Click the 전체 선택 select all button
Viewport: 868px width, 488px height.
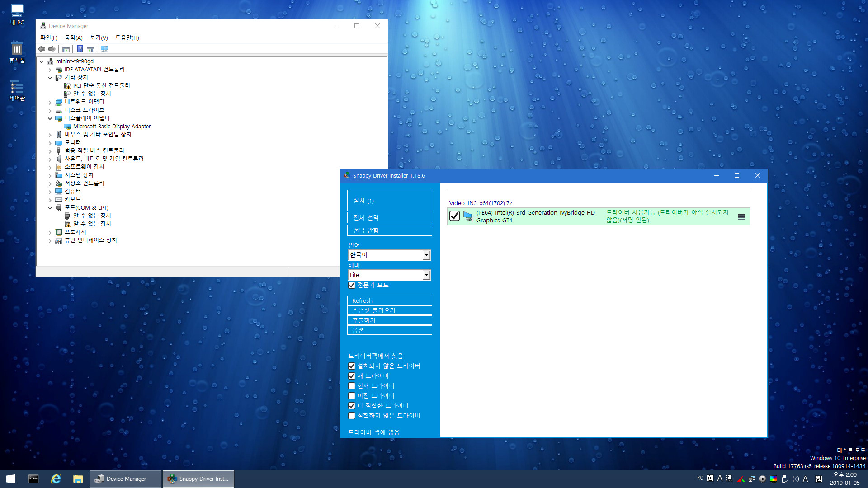[390, 218]
